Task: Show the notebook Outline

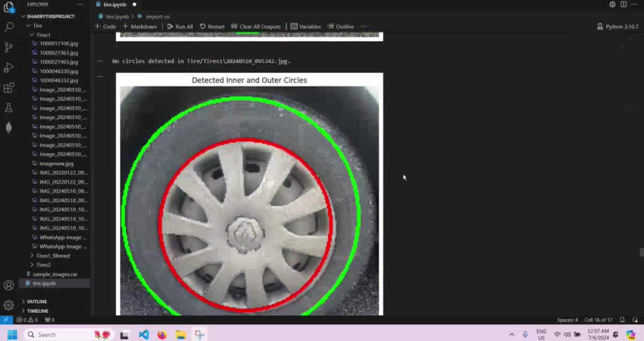Action: (341, 26)
